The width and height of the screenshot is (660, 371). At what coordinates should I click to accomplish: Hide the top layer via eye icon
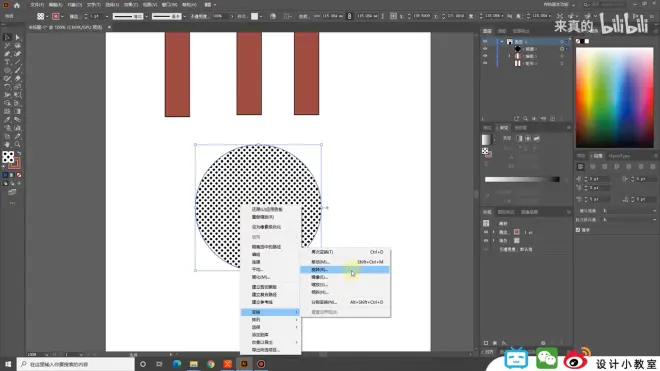[485, 42]
